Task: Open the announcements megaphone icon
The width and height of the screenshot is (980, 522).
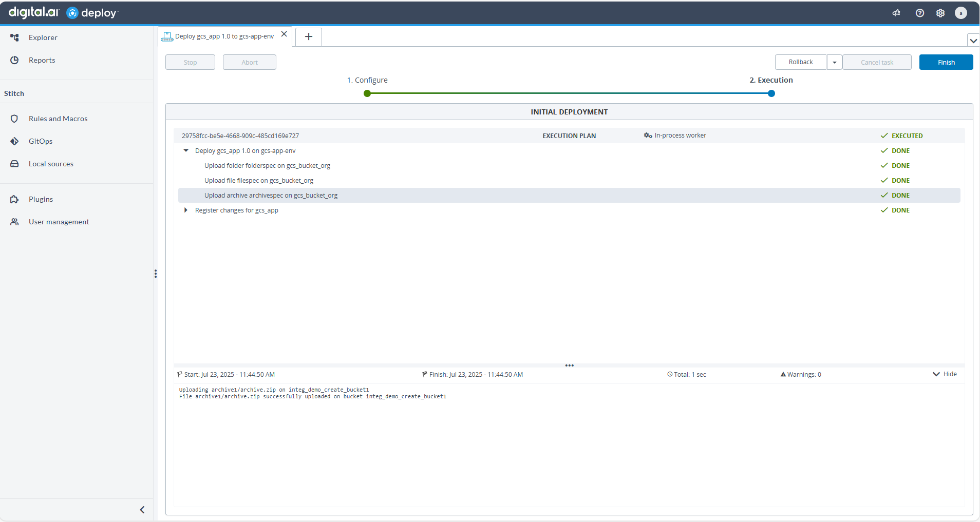Action: [x=896, y=13]
